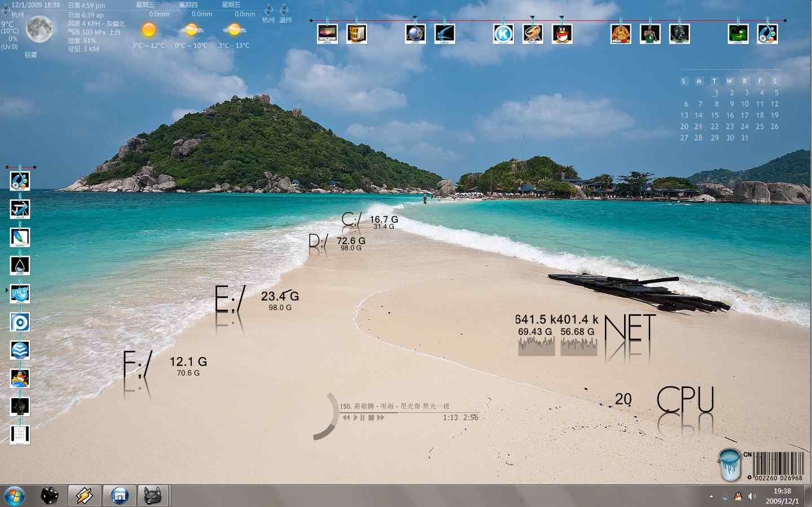Click the CN language indicator
812x507 pixels.
click(747, 455)
